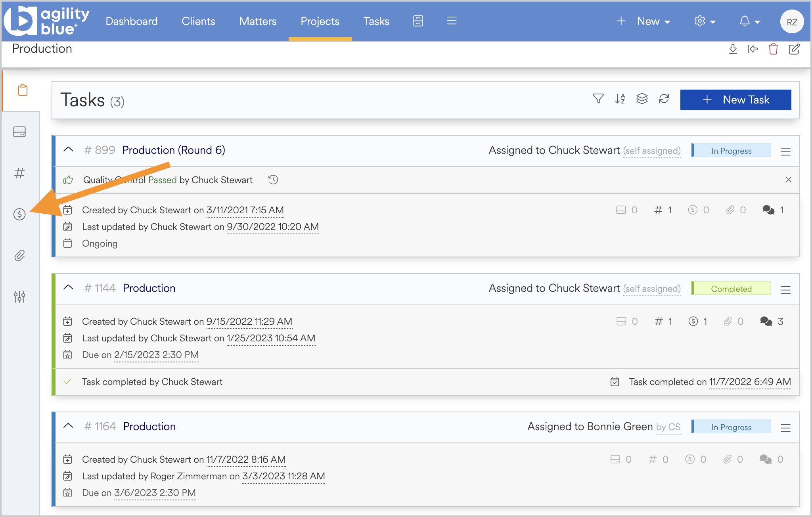Open the volume hashtag sidebar tab

click(x=19, y=173)
